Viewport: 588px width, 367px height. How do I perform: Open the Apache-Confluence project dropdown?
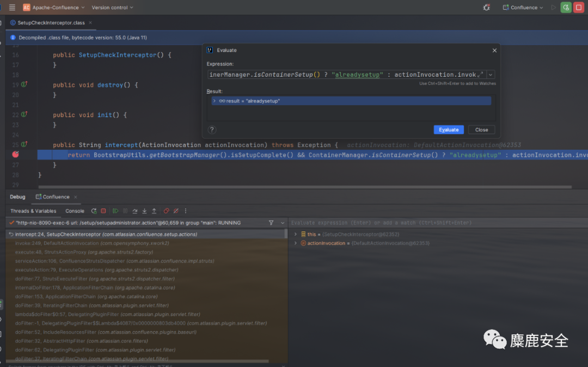[x=53, y=8]
